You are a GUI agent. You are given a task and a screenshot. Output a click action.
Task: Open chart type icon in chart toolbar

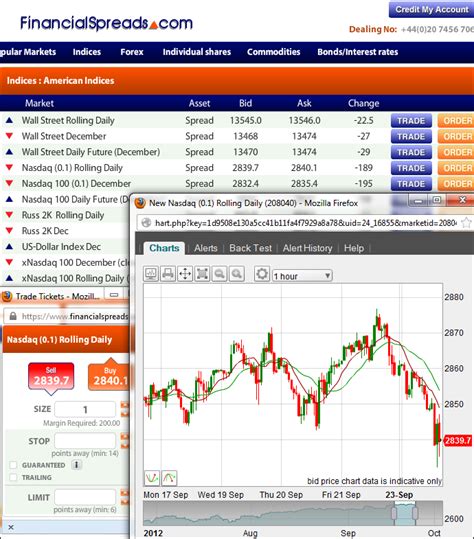(151, 274)
